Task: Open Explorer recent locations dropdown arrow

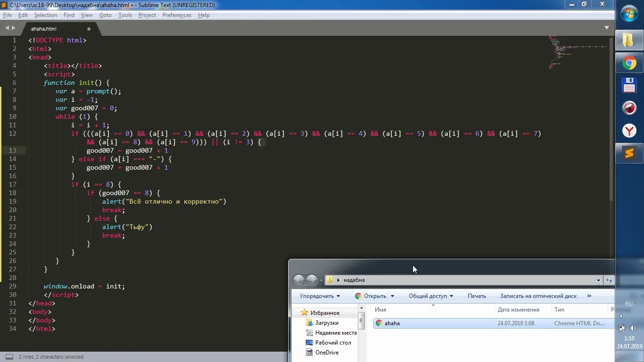Action: click(321, 280)
